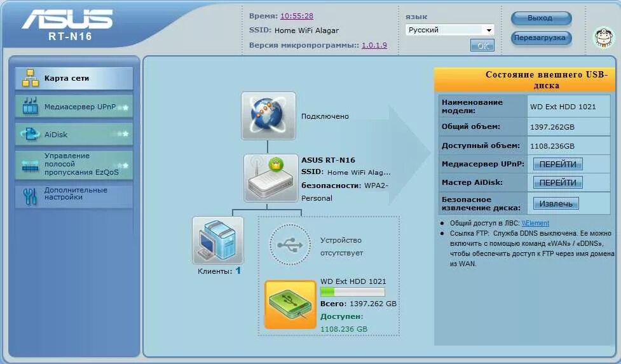The width and height of the screenshot is (621, 364).
Task: Click the Всего: 1397.262 GB text under disk
Action: coord(358,304)
